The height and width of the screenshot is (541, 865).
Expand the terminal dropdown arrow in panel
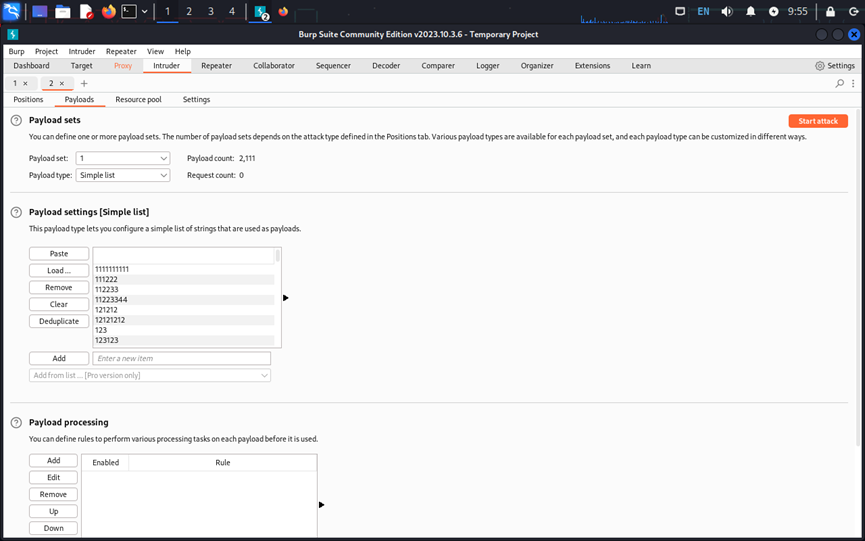145,11
